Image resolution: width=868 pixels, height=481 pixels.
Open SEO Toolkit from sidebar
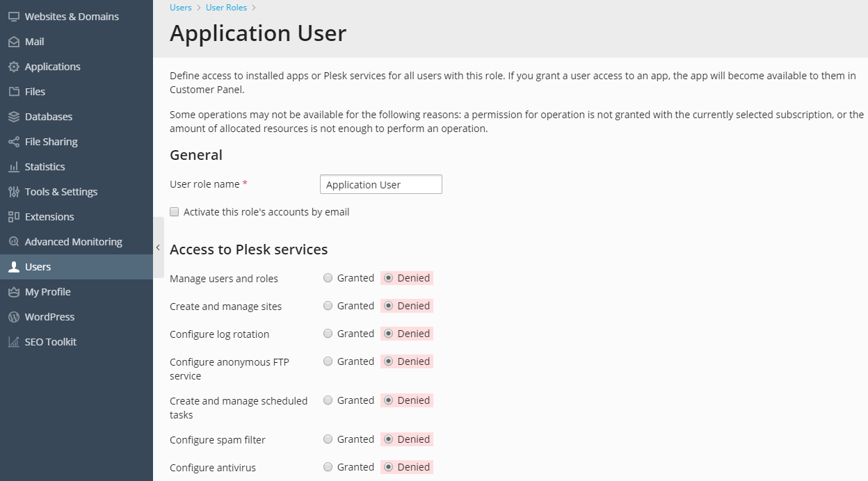pyautogui.click(x=50, y=342)
